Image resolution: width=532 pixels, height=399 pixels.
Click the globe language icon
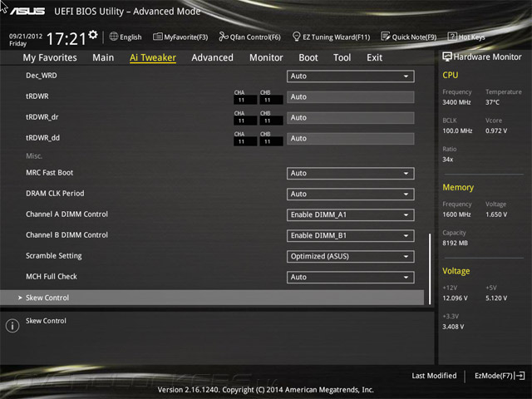click(114, 37)
